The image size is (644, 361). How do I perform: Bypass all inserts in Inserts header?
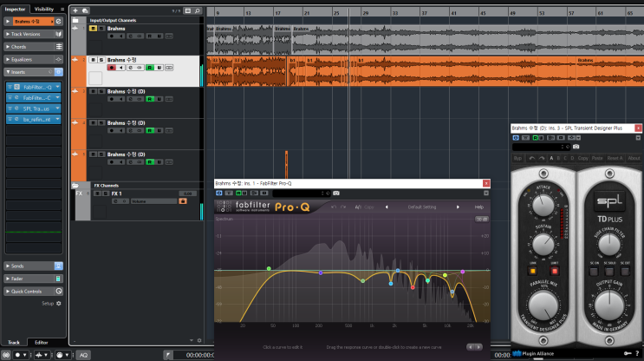[x=58, y=72]
